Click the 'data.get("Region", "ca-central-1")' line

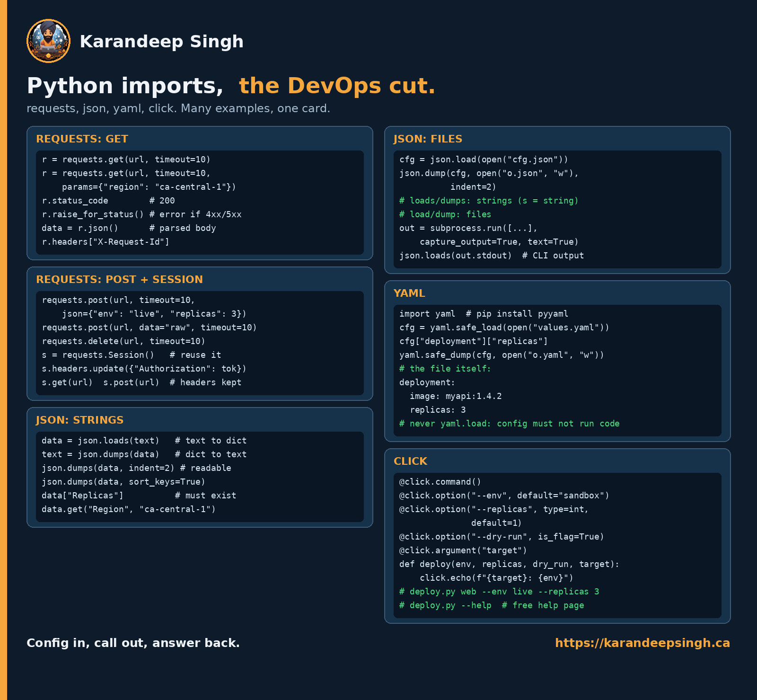click(x=129, y=509)
